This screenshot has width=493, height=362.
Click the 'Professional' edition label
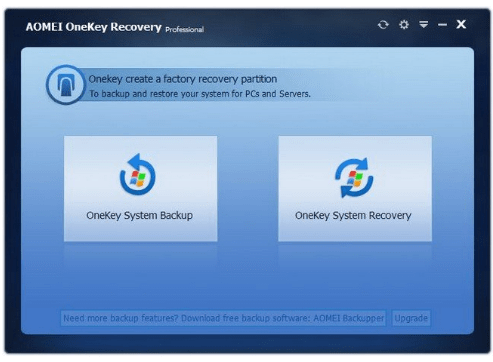point(185,30)
